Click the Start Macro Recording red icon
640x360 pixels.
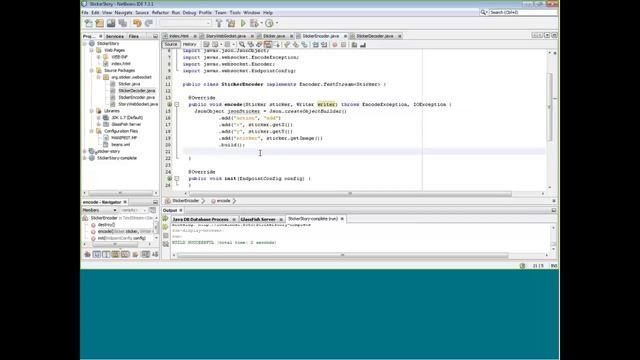click(335, 44)
